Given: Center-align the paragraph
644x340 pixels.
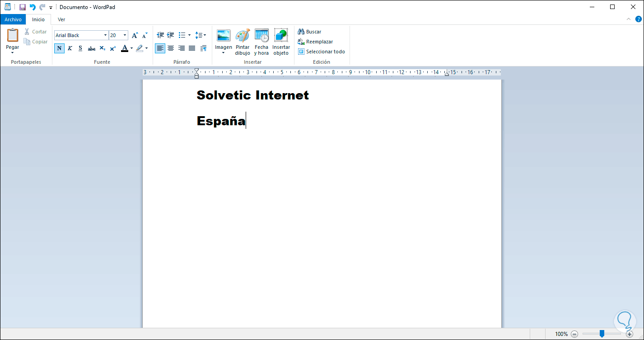Looking at the screenshot, I should pyautogui.click(x=171, y=48).
